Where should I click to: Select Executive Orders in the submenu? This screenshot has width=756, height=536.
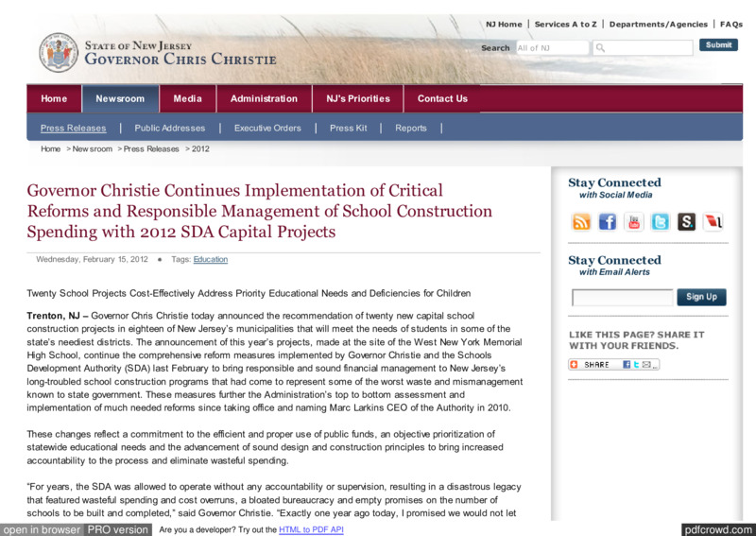tap(267, 129)
